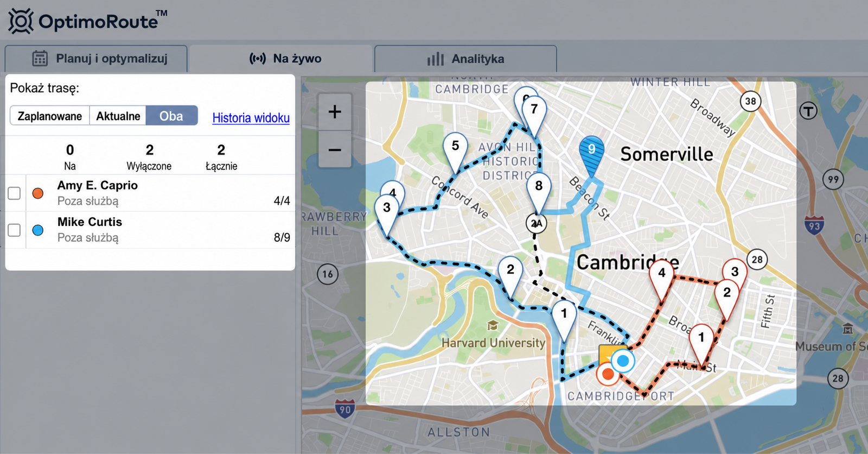Click the 8/9 stop count
The width and height of the screenshot is (868, 454).
tap(282, 237)
